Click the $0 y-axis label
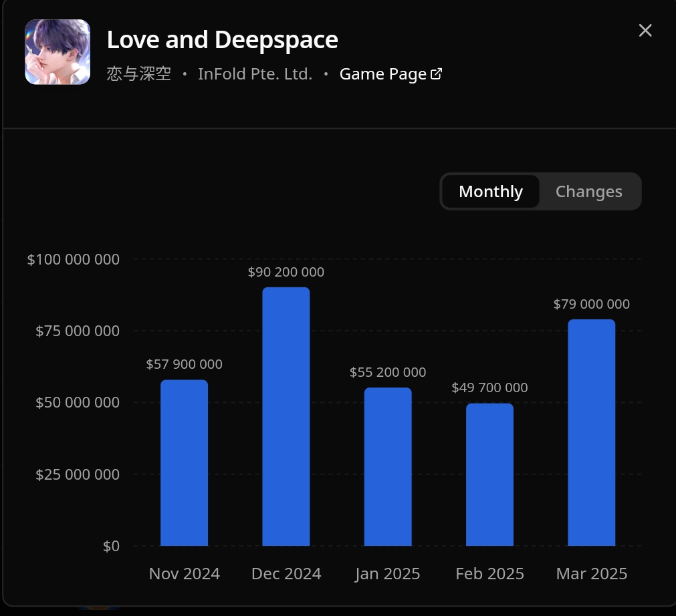 pos(111,546)
